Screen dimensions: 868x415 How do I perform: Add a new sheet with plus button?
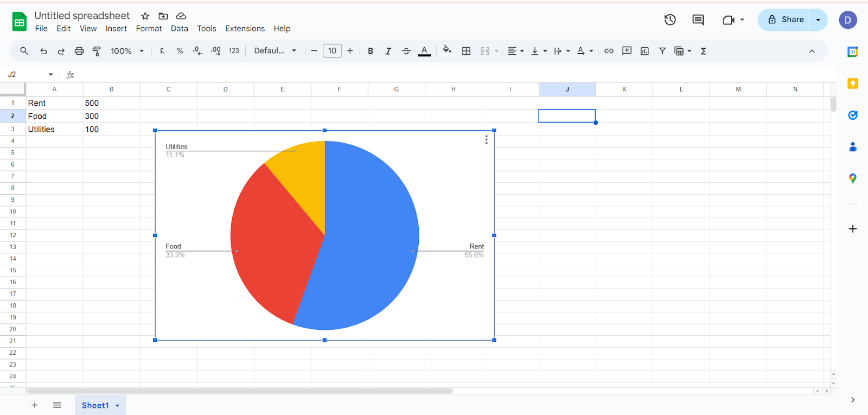click(x=35, y=405)
